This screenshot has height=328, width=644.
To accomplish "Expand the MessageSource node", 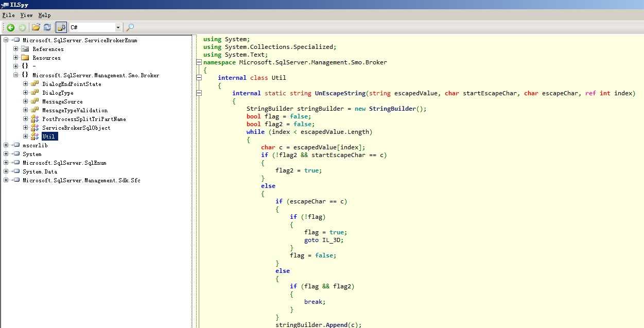I will point(25,101).
